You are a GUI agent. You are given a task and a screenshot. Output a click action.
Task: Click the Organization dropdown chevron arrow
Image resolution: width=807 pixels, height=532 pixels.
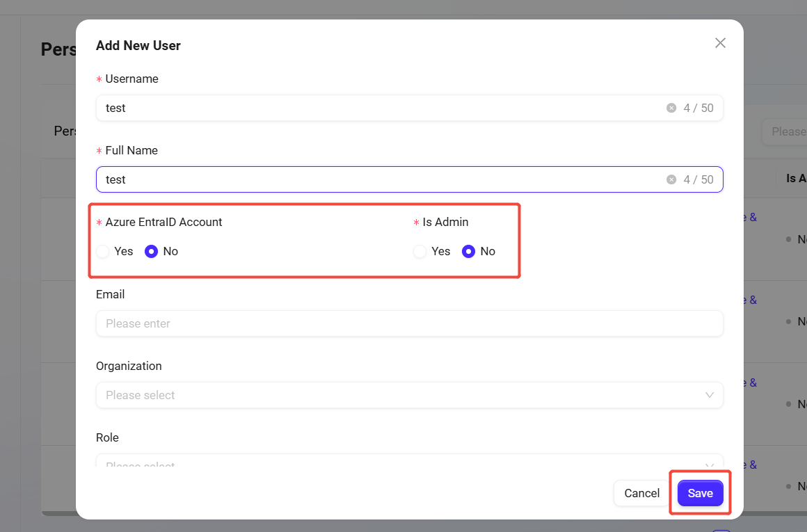(x=710, y=395)
